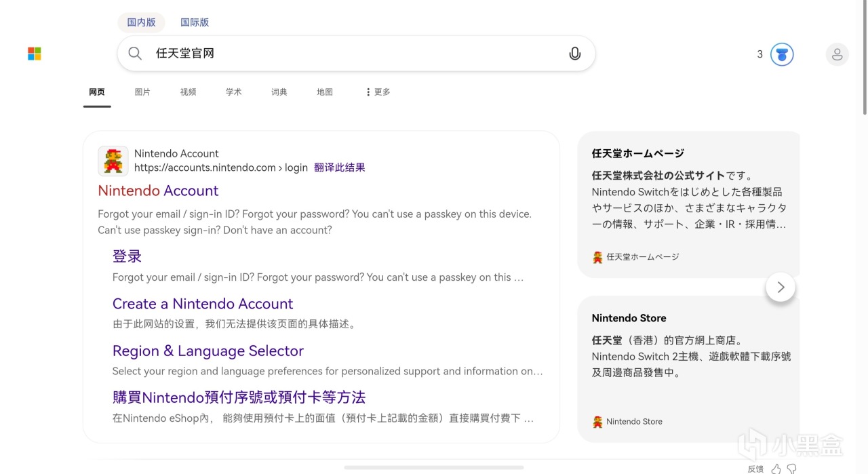This screenshot has width=868, height=474.
Task: Click the search box containing 任天堂官网
Action: [356, 54]
